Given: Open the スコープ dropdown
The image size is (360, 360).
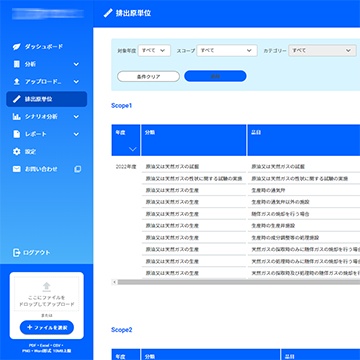Looking at the screenshot, I should point(227,51).
